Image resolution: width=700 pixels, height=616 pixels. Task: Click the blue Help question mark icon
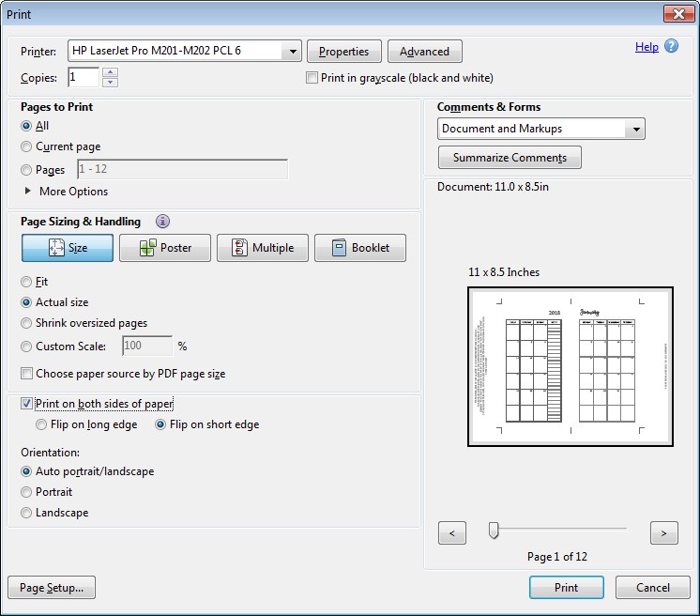pos(671,46)
